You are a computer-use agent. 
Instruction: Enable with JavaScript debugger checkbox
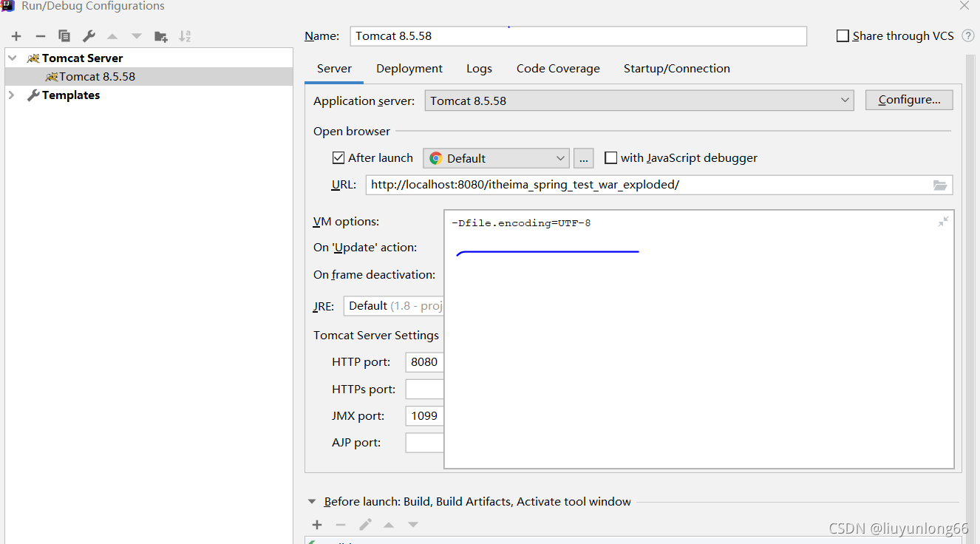click(610, 157)
